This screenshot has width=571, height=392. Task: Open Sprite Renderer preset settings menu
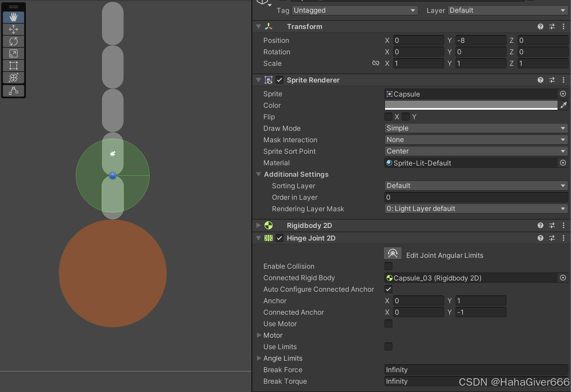pyautogui.click(x=552, y=80)
